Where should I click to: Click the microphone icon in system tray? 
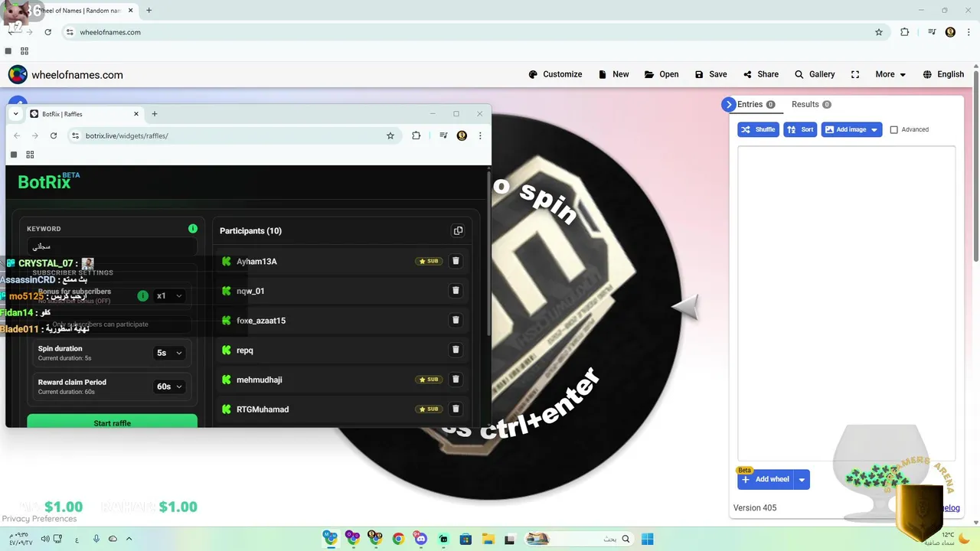[x=96, y=539]
